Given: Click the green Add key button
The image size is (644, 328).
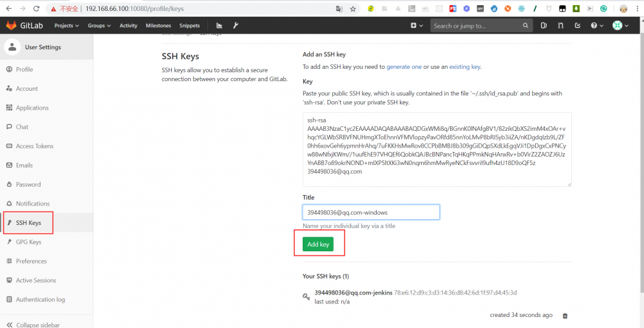Looking at the screenshot, I should [x=318, y=244].
